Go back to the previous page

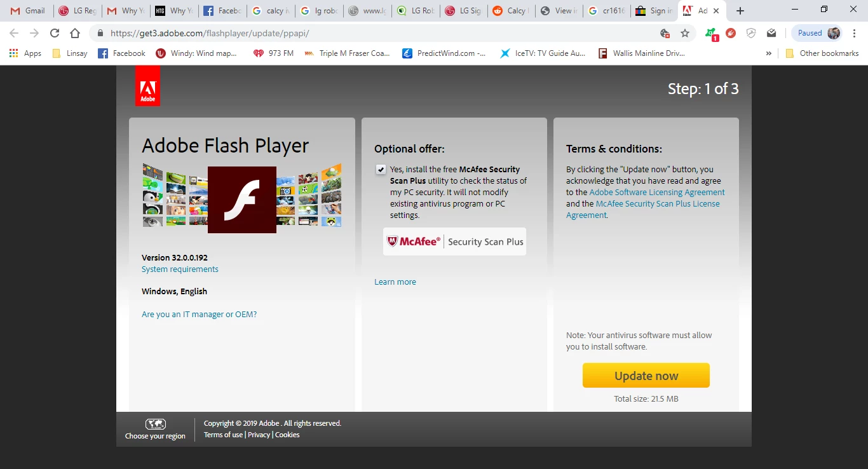click(14, 33)
